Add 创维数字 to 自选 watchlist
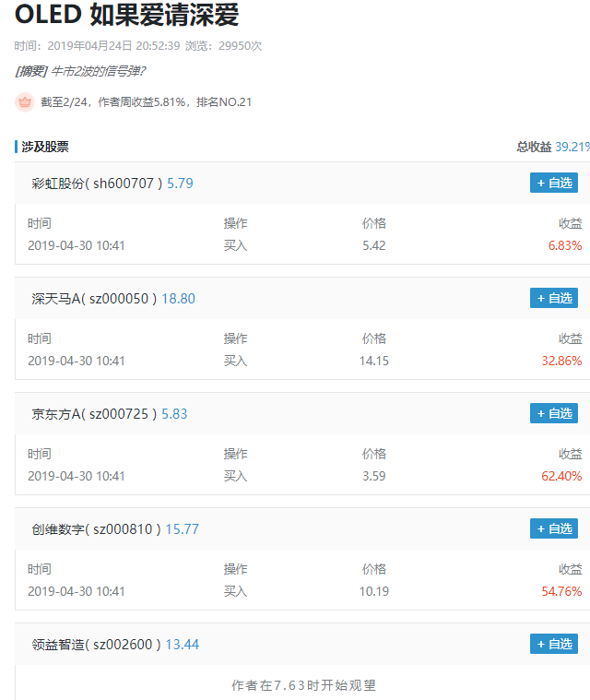Screen dimensions: 590x700 coord(554,528)
